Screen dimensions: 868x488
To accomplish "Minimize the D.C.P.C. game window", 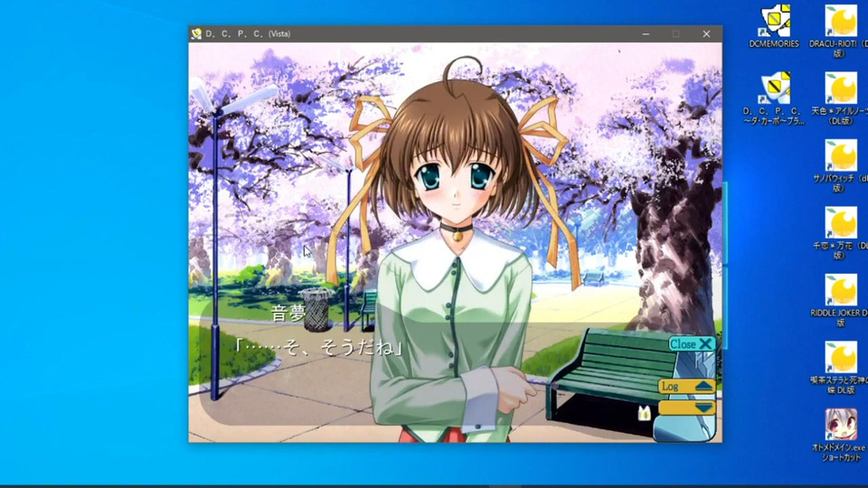I will point(646,33).
